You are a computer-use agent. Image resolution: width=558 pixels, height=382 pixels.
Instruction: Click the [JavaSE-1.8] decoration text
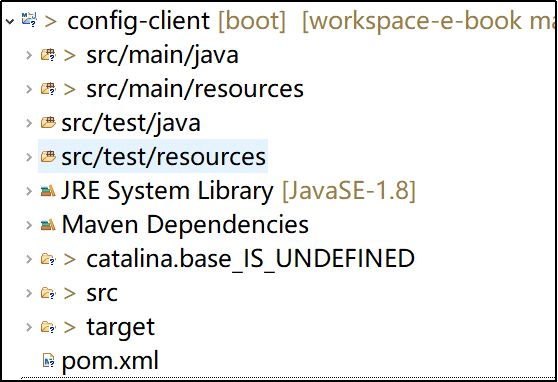click(x=349, y=191)
